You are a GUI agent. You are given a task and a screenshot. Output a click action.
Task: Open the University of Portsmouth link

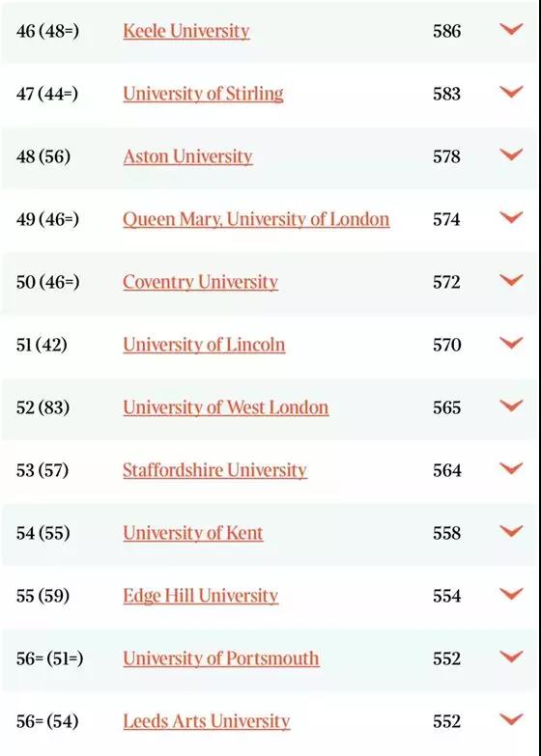221,658
